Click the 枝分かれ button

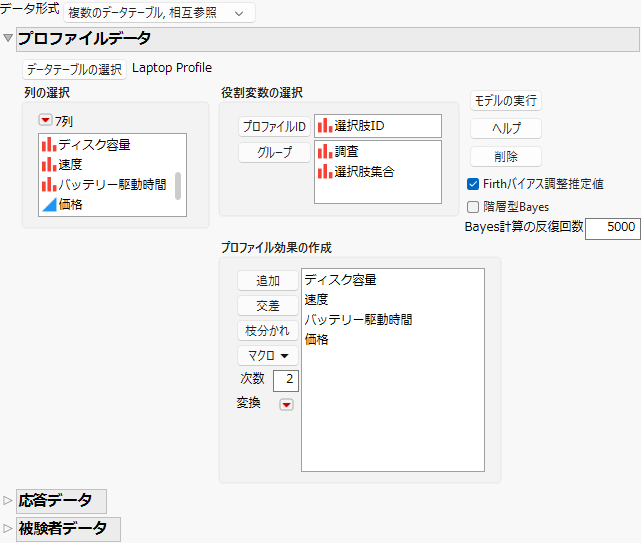(268, 331)
